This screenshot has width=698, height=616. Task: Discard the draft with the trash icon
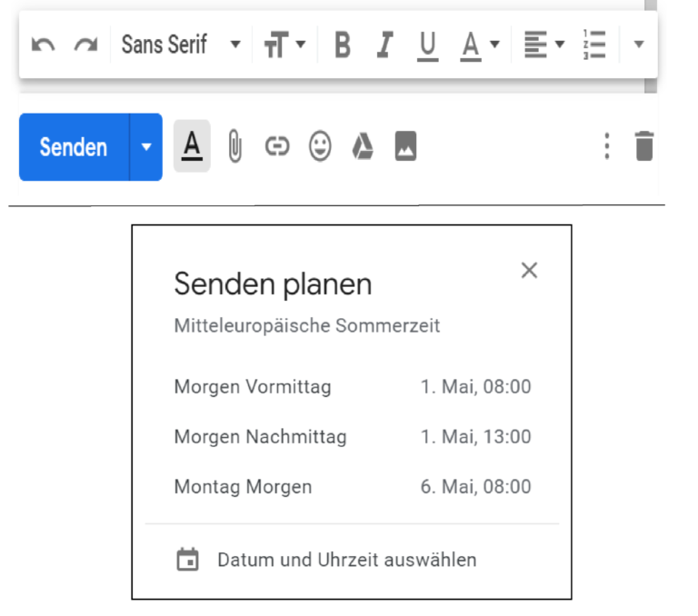point(644,146)
